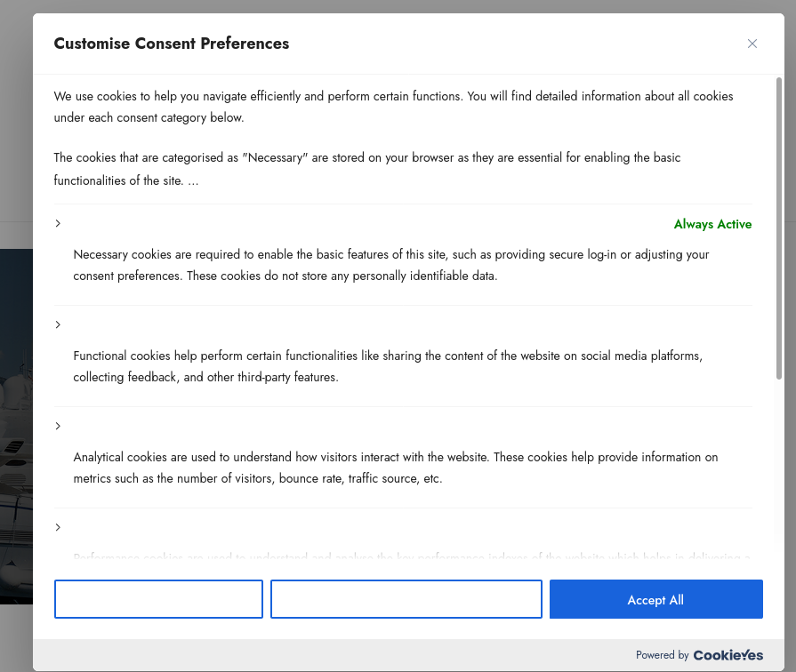Expand the Performance cookies section chevron
The image size is (796, 672).
(x=58, y=527)
